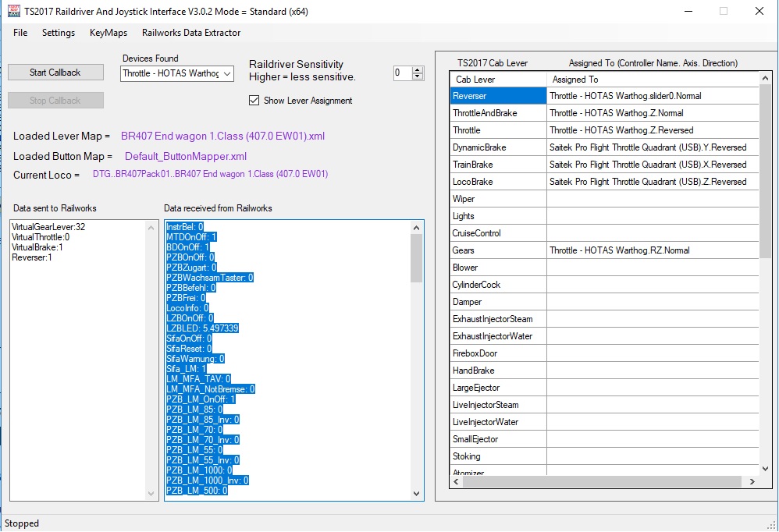This screenshot has height=532, width=779.
Task: Select the Stoking cab lever cell
Action: coord(498,456)
